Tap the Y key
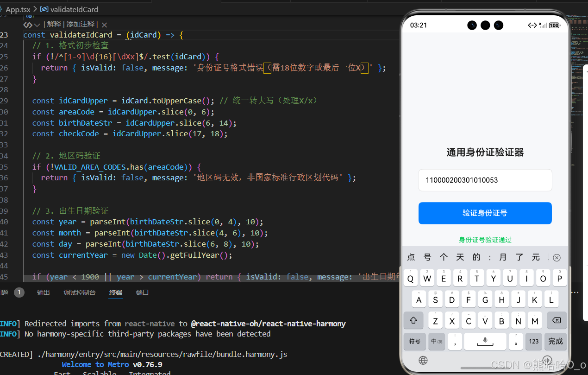 493,278
